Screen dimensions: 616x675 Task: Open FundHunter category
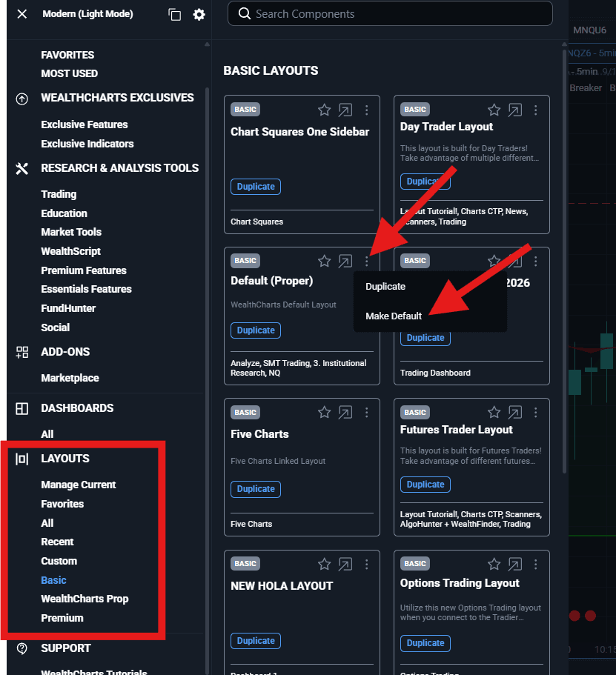coord(68,309)
